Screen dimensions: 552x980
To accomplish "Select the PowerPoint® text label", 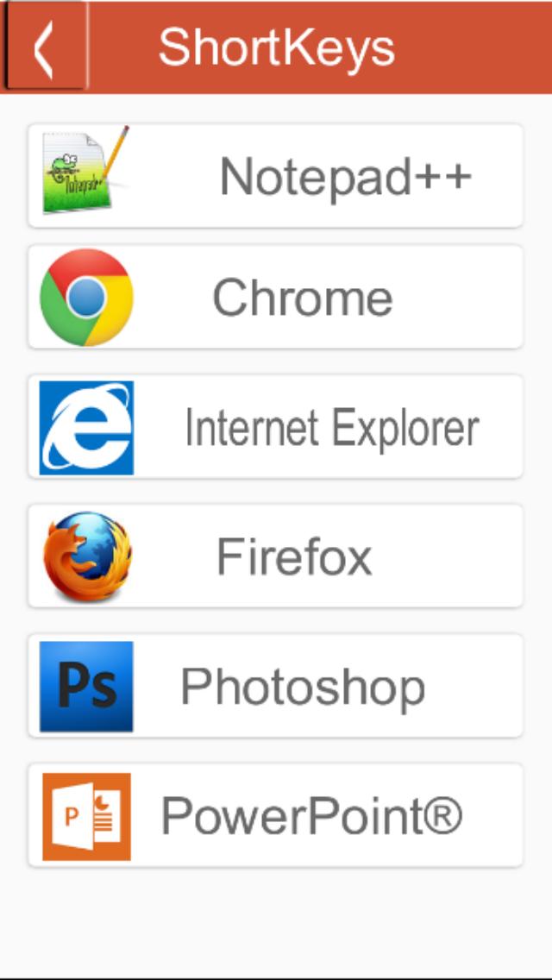I will (312, 816).
